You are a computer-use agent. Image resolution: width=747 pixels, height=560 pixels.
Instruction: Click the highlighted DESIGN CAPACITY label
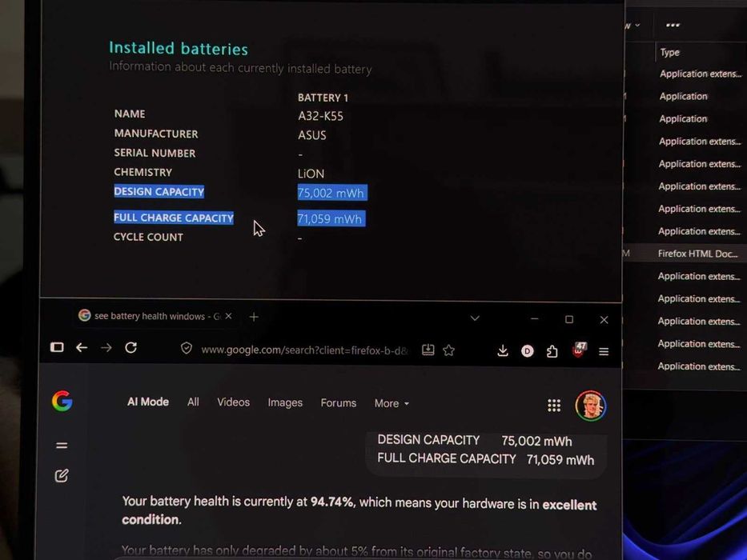[x=159, y=191]
